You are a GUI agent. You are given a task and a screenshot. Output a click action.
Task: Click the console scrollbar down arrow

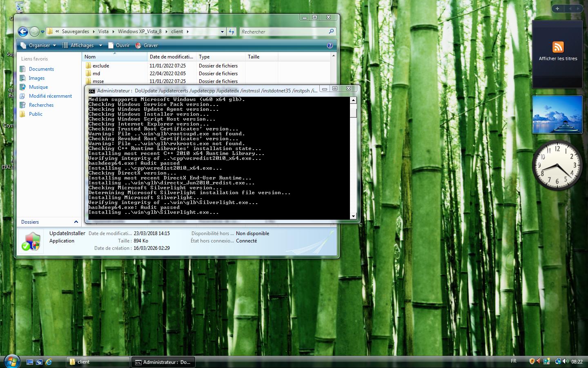(x=353, y=216)
